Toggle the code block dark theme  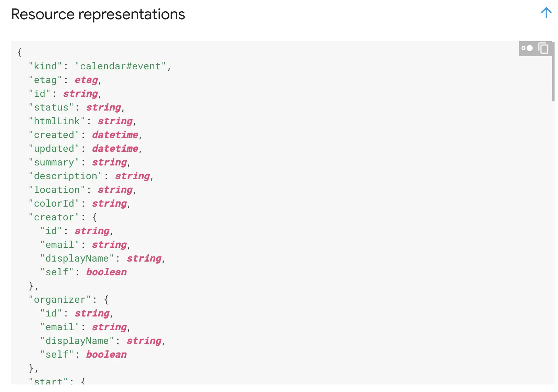coord(527,49)
